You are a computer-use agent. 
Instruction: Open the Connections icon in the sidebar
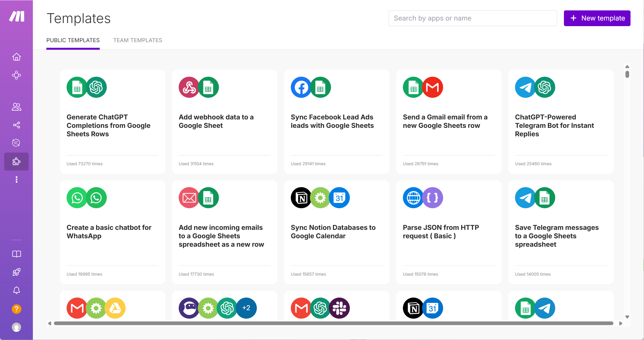click(16, 125)
